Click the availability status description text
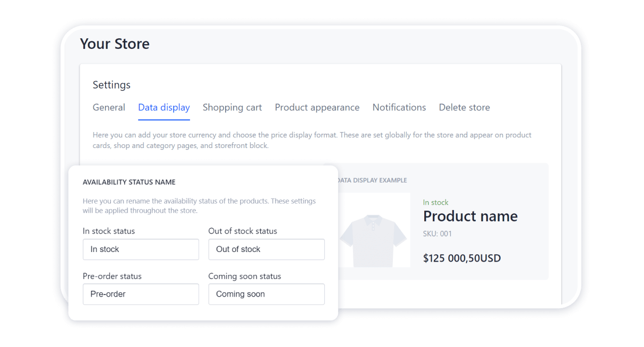This screenshot has height=347, width=644. tap(199, 205)
